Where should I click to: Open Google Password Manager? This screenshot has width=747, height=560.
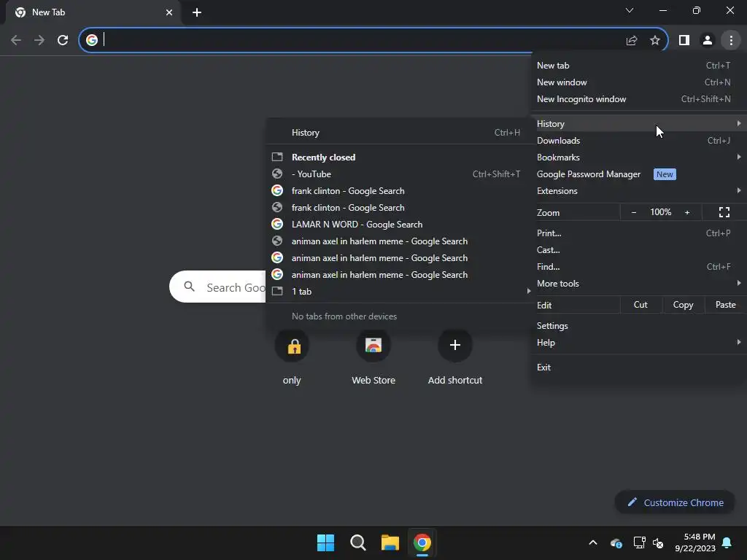pyautogui.click(x=638, y=174)
